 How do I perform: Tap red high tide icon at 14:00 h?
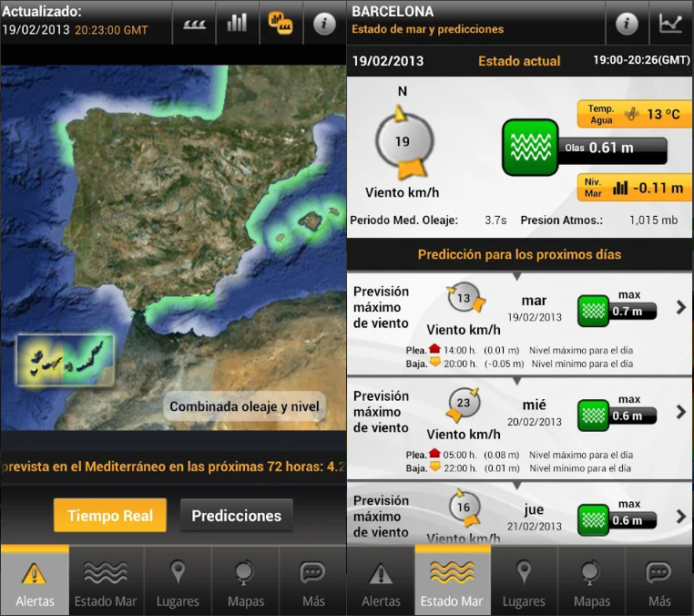[434, 348]
